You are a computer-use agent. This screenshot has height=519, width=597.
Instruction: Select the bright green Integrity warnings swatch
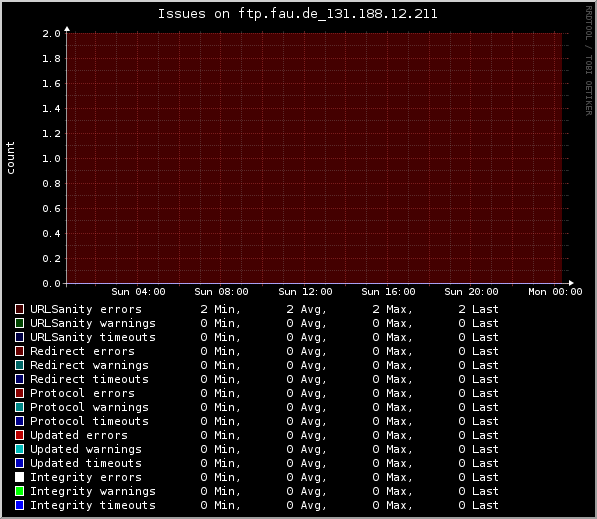[19, 491]
